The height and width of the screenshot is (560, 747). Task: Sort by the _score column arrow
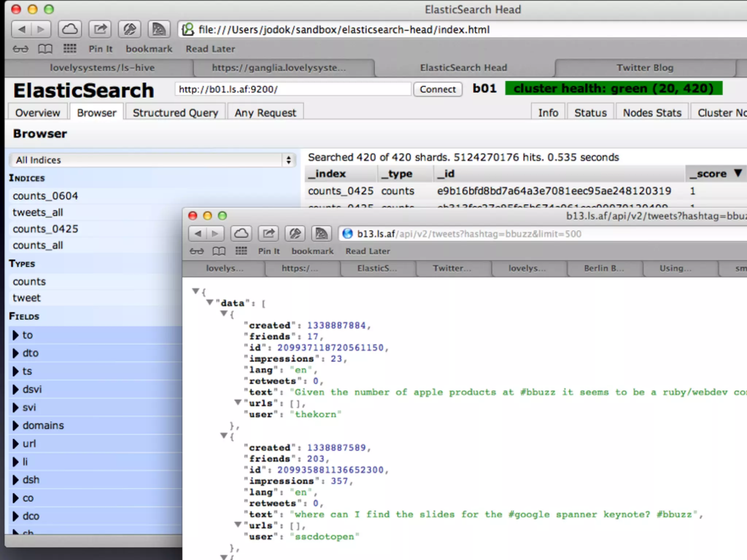tap(738, 173)
